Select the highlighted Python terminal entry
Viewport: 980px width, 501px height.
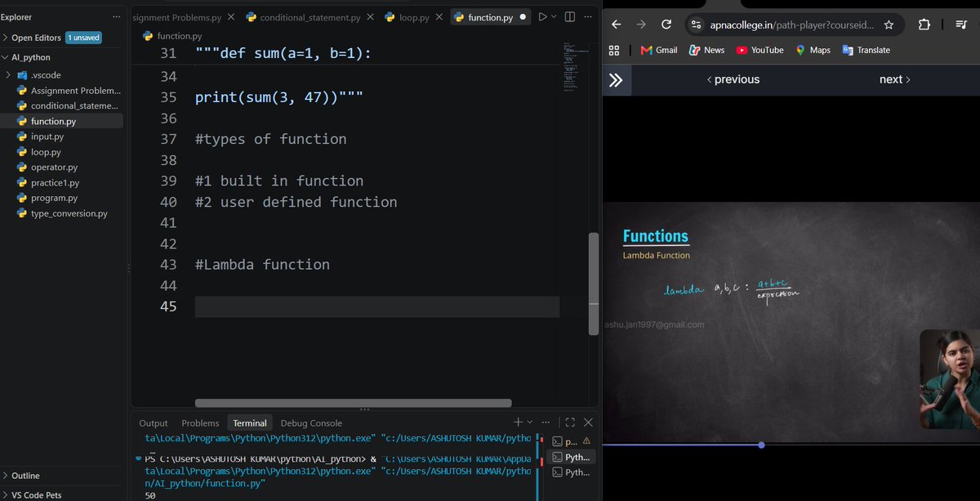pyautogui.click(x=572, y=457)
